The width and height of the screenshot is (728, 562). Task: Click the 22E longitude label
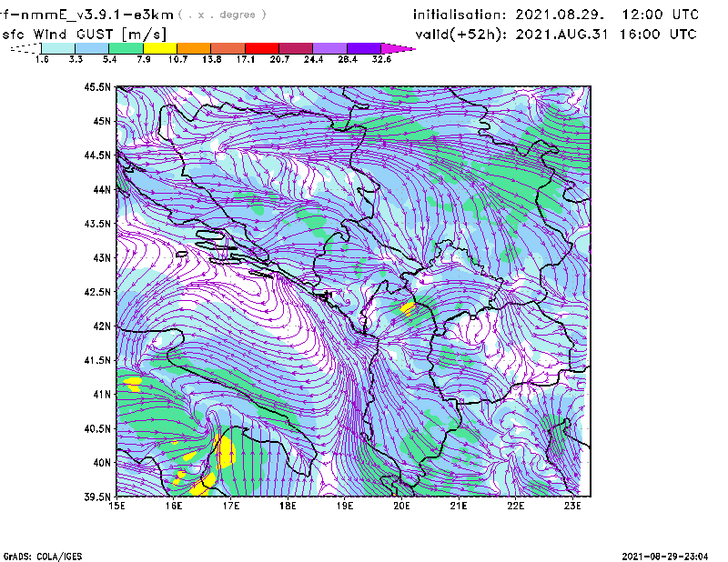tap(516, 506)
